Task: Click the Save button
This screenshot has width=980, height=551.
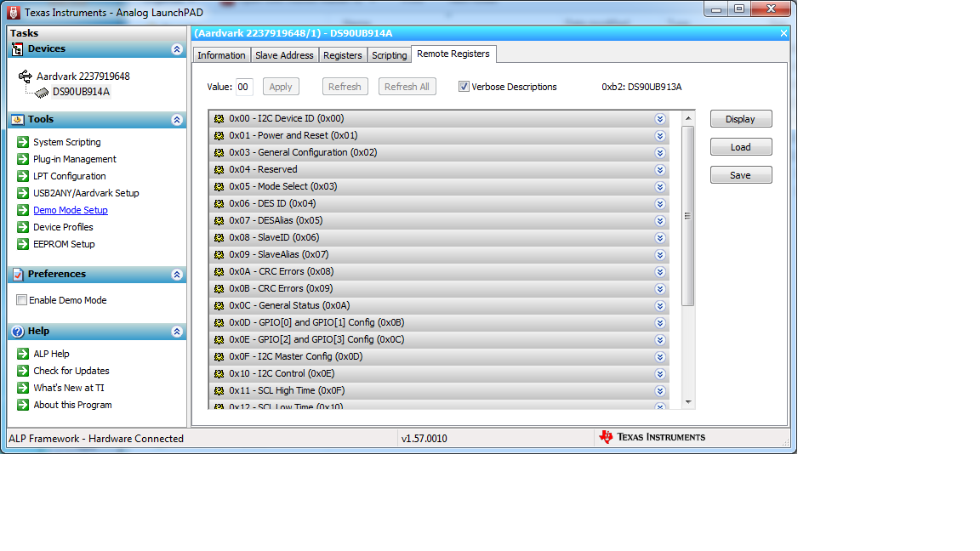Action: click(741, 175)
